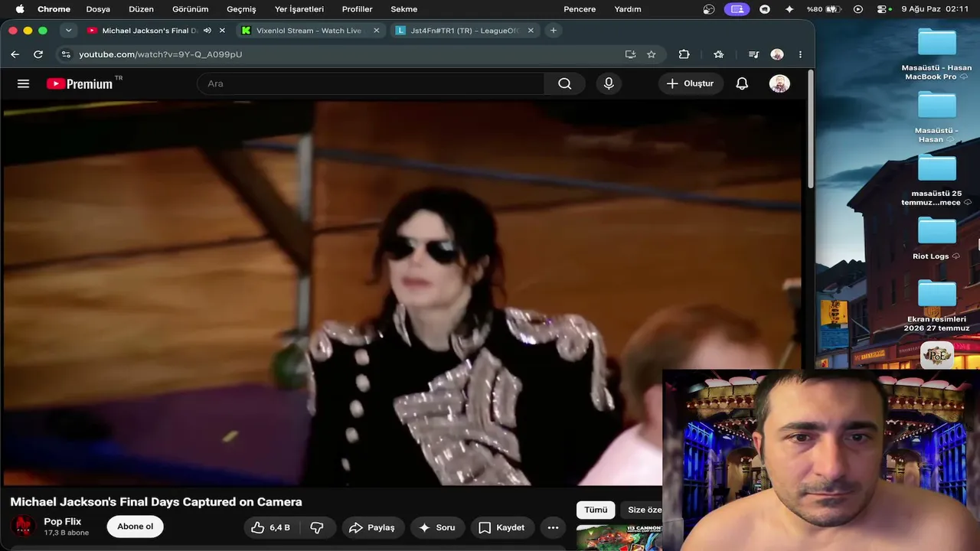Viewport: 980px width, 551px height.
Task: Like the video with thumbs up
Action: [271, 527]
